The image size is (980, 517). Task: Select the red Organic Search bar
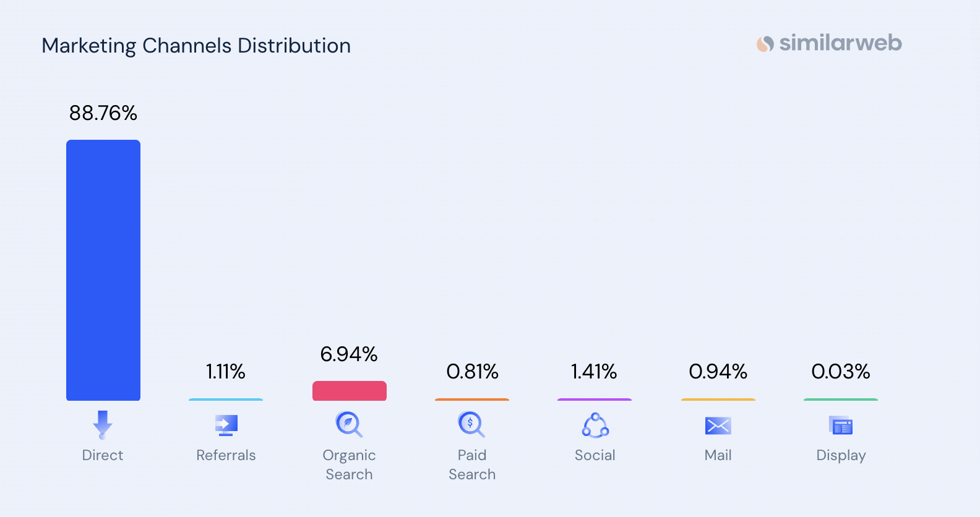tap(350, 391)
